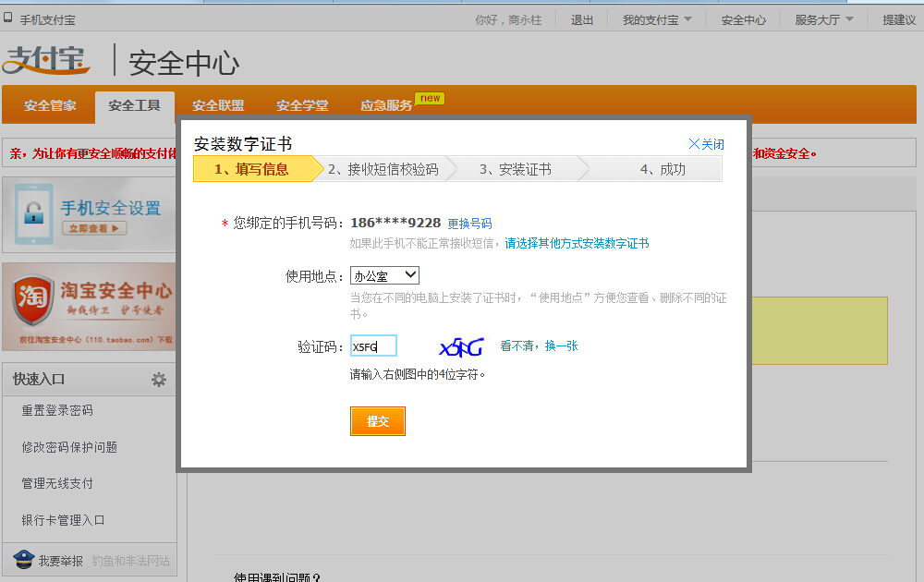This screenshot has height=582, width=924.
Task: Open the 服务大厅 dropdown menu
Action: tap(821, 18)
